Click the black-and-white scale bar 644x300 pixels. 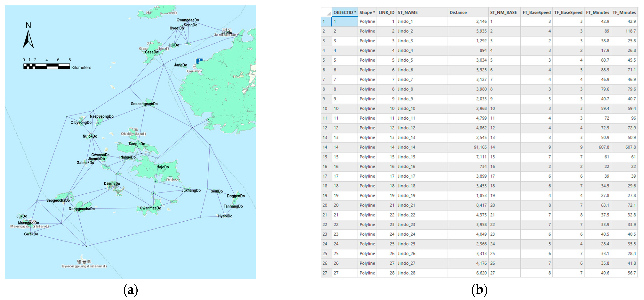coord(47,66)
